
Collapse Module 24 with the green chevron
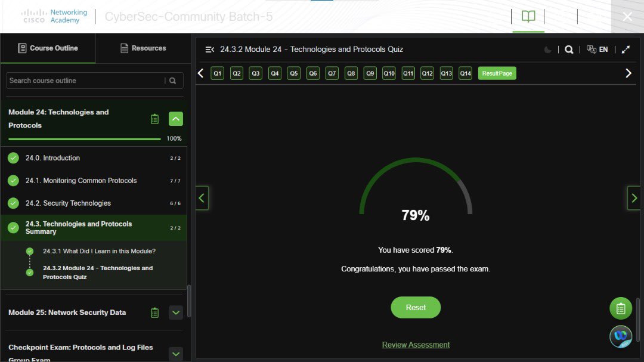pyautogui.click(x=176, y=119)
